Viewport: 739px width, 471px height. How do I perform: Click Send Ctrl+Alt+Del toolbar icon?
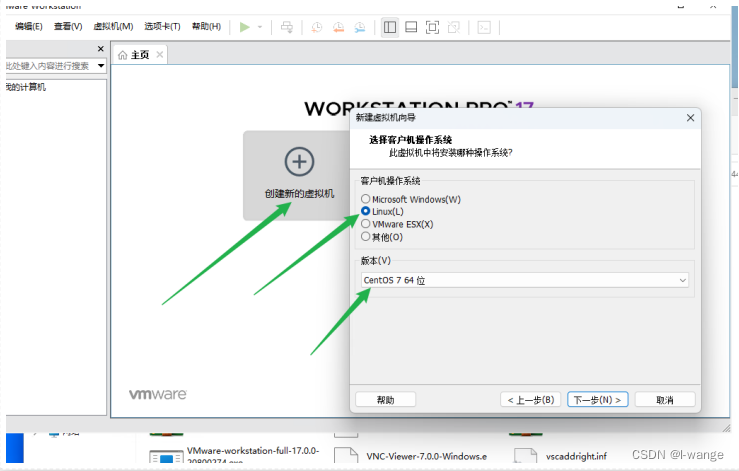(287, 27)
